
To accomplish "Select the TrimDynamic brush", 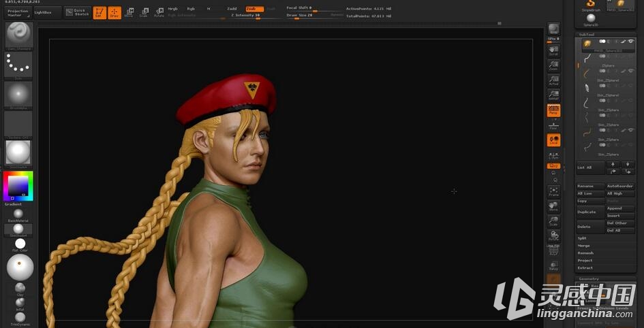I will coord(20,319).
